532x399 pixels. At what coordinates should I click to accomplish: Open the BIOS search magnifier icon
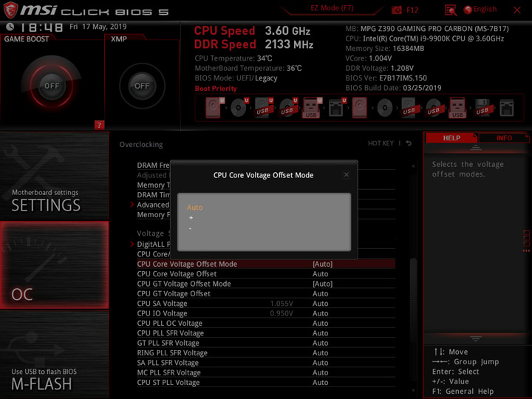point(451,10)
